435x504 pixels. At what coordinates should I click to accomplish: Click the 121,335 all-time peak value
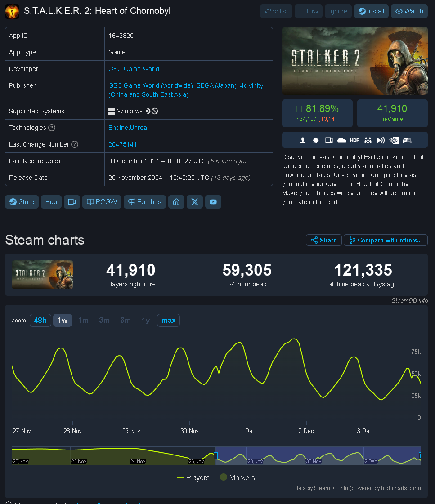[363, 270]
